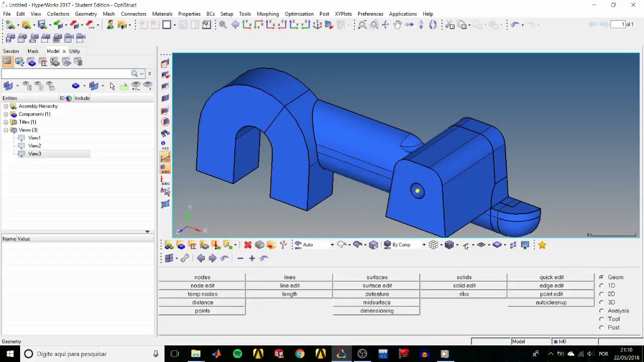This screenshot has width=644, height=362.
Task: Select the 1D radio button
Action: pyautogui.click(x=601, y=286)
